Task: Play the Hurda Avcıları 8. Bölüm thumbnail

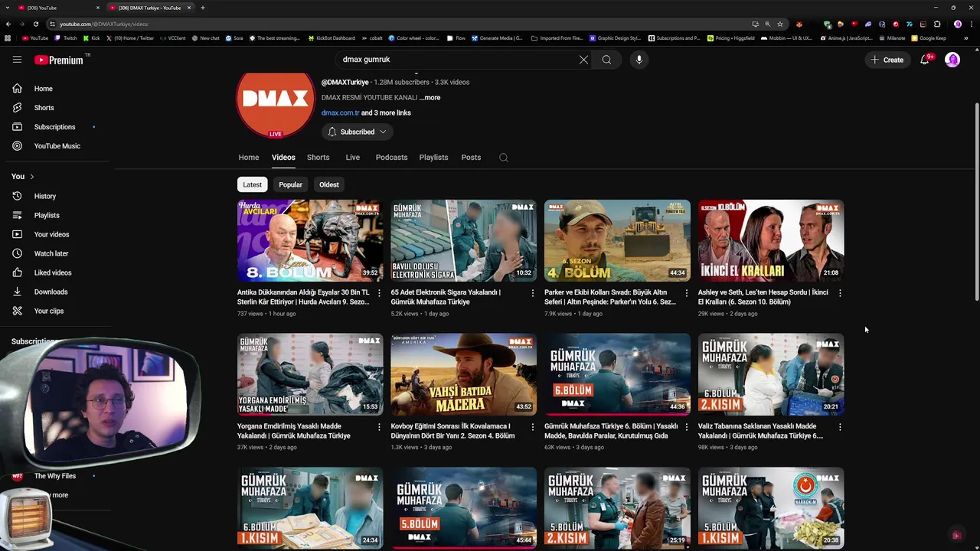Action: pos(310,241)
